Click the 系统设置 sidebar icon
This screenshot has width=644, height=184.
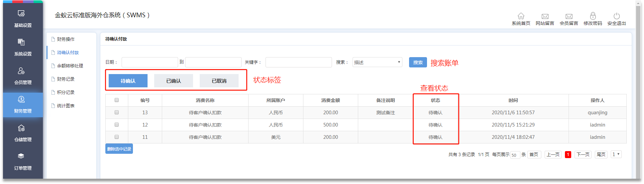click(21, 43)
